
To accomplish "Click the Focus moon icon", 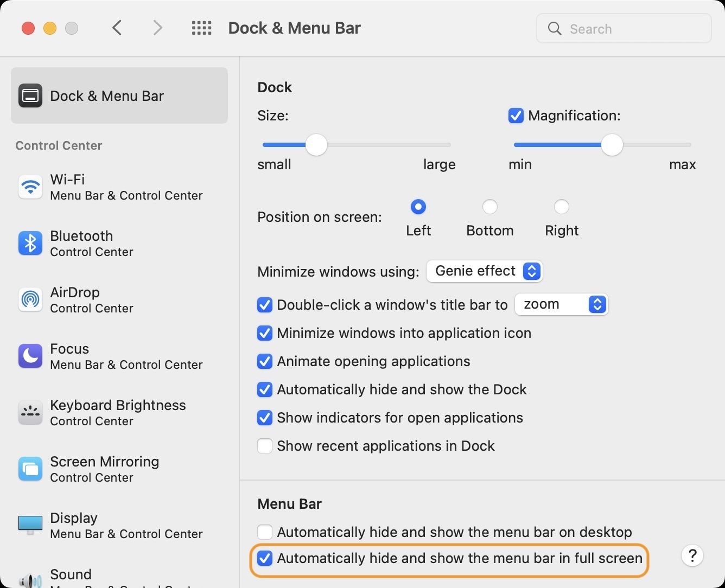I will [x=30, y=356].
